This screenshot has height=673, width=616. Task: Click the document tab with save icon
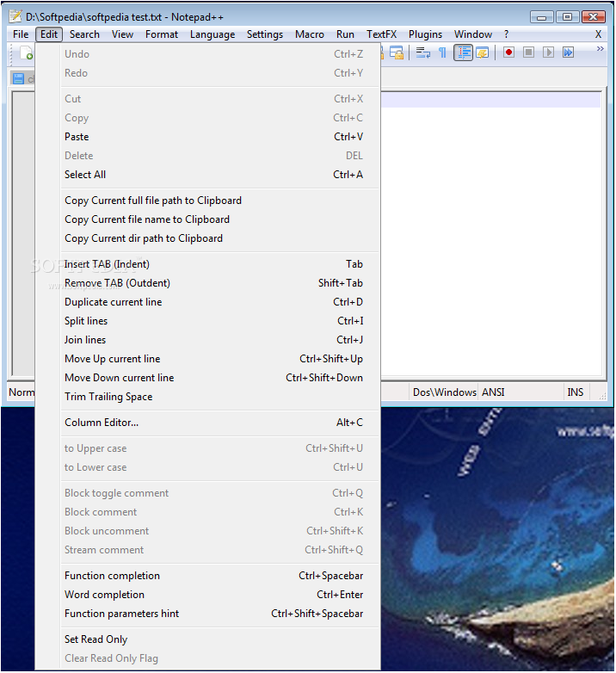(x=22, y=78)
